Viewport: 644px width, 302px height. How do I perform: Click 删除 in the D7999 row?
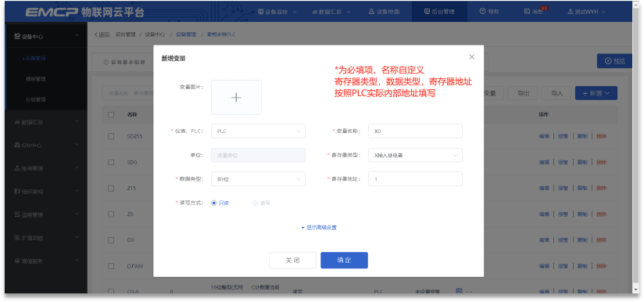601,266
